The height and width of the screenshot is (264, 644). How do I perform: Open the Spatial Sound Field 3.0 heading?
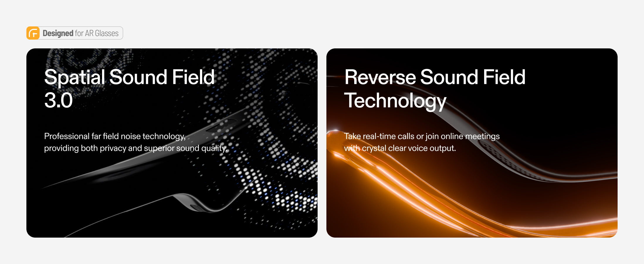click(x=129, y=89)
